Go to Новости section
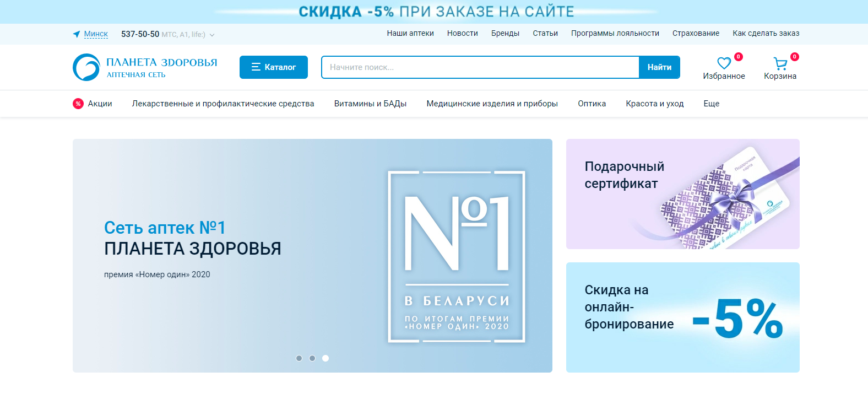 click(463, 33)
